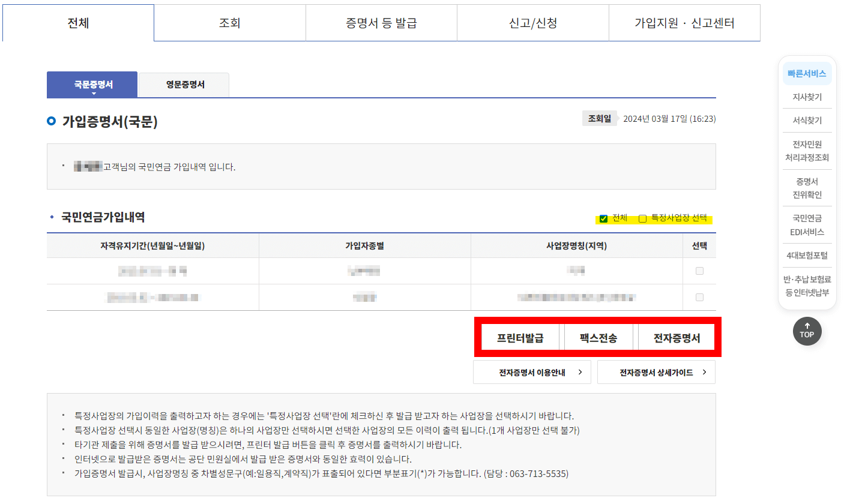Open 반·추납 보험료 등 인터넷납부 link
Image resolution: width=853 pixels, height=504 pixels.
pos(807,286)
